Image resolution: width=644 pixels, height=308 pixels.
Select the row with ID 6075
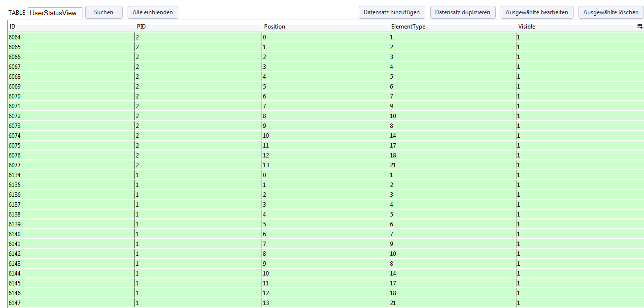[x=326, y=146]
